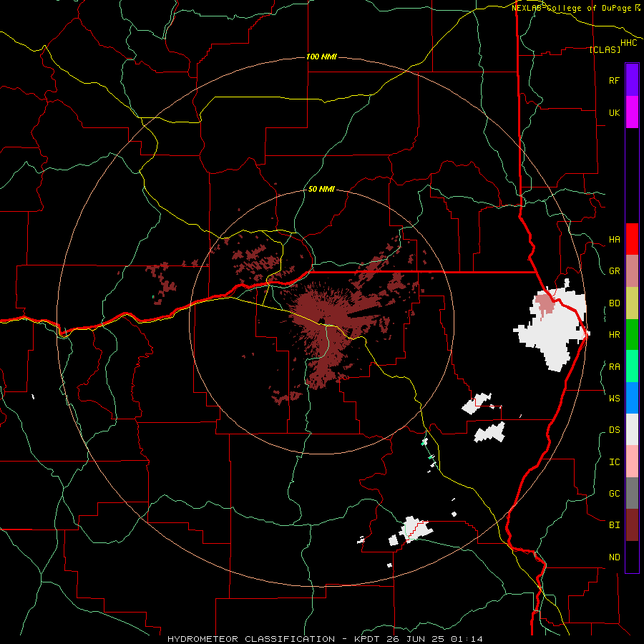Click the [CLAS] units label
This screenshot has width=644, height=644.
605,49
